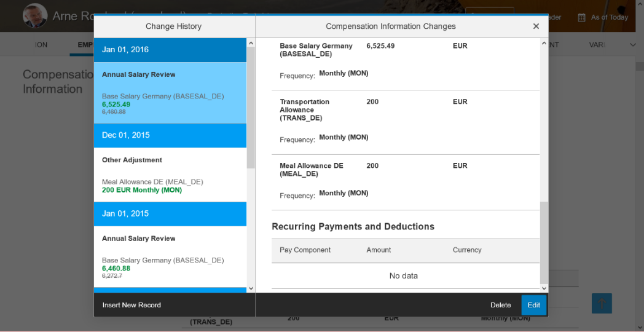Screen dimensions: 644x332
Task: Click the Change History scrollbar down arrow
Action: (x=251, y=288)
